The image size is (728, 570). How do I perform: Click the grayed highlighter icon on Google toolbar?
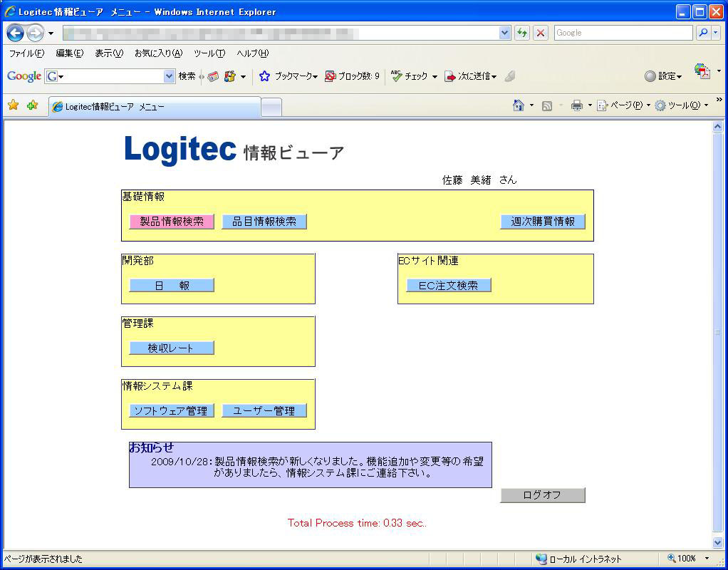[x=510, y=76]
